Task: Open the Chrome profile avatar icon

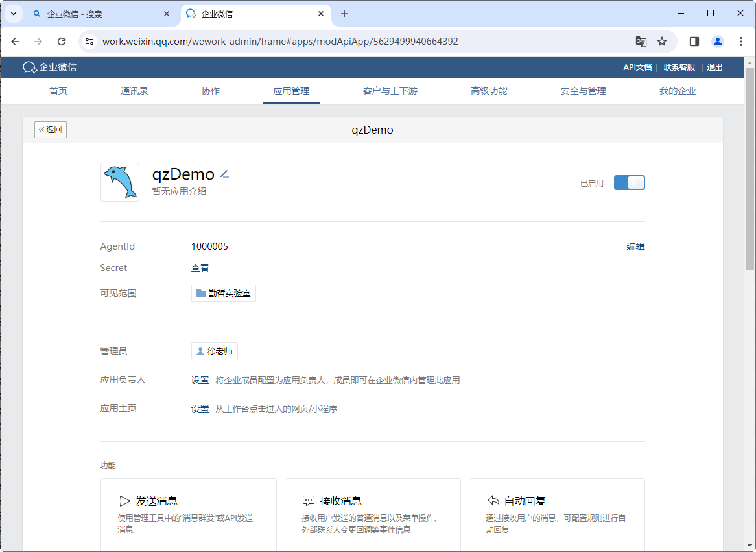Action: (x=718, y=42)
